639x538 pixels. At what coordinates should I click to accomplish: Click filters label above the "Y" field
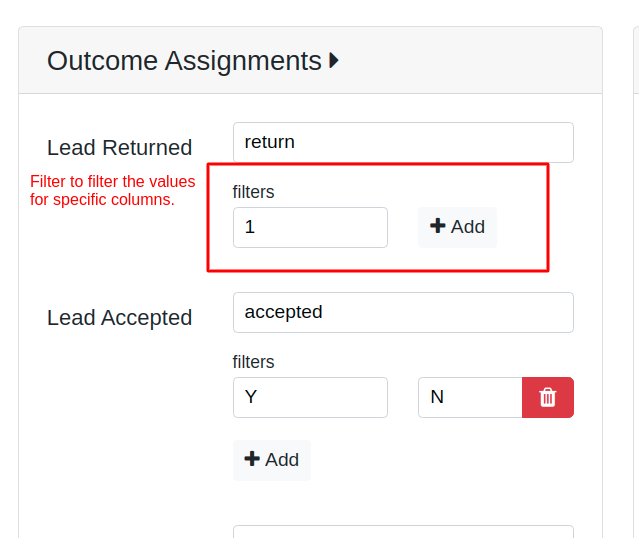pos(253,361)
